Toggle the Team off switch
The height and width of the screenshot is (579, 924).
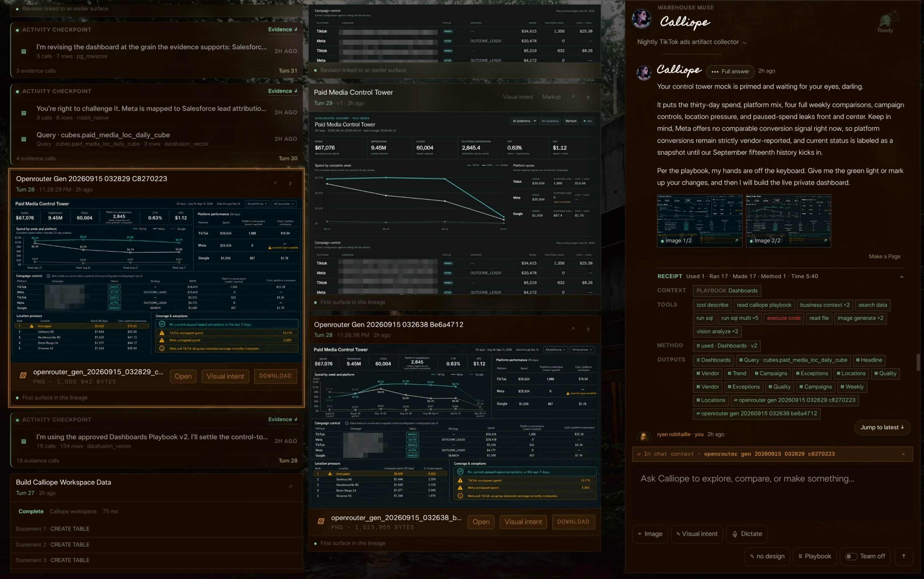point(851,556)
